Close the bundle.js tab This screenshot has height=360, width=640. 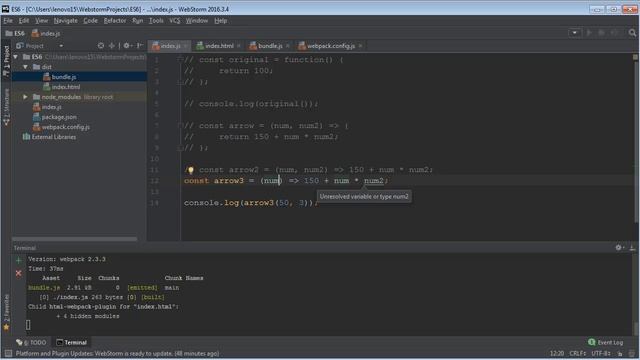pyautogui.click(x=288, y=46)
